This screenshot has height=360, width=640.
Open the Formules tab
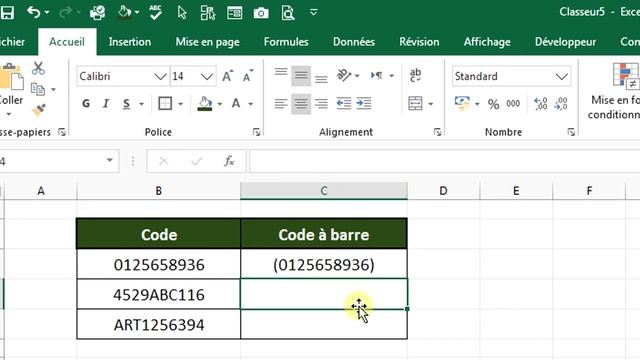[286, 42]
